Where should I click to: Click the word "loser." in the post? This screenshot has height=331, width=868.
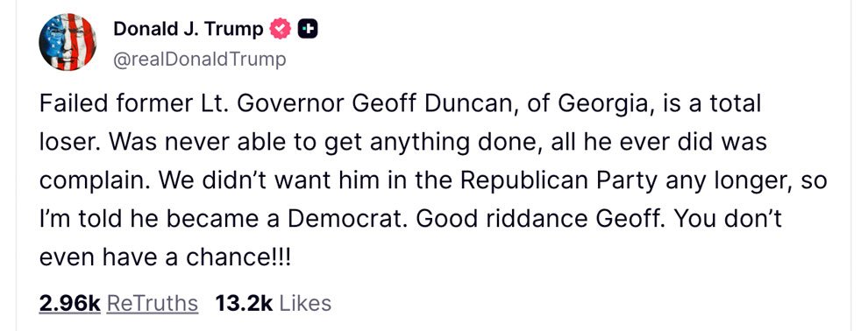[x=70, y=143]
